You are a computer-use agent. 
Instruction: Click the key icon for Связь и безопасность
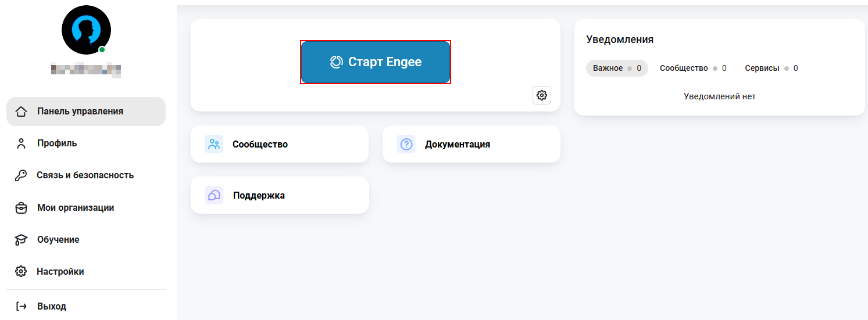(x=22, y=175)
